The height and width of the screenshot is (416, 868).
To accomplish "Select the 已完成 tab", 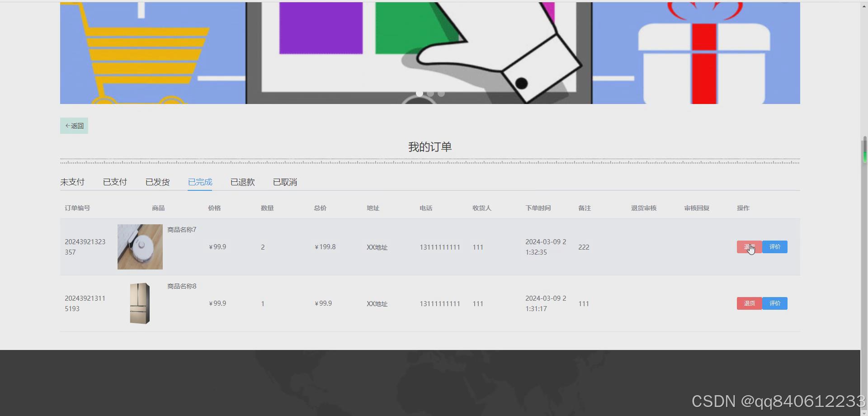I will [x=200, y=182].
